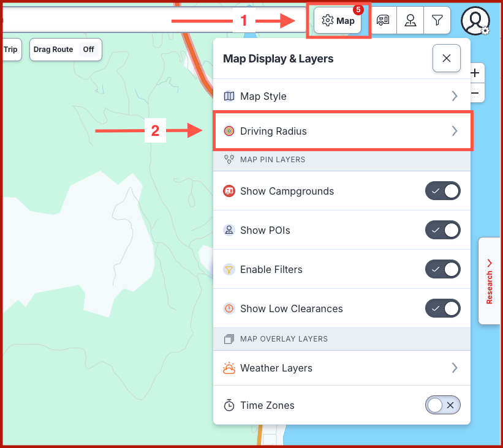The image size is (503, 448).
Task: Click the POI pin toolbar icon
Action: click(x=410, y=20)
